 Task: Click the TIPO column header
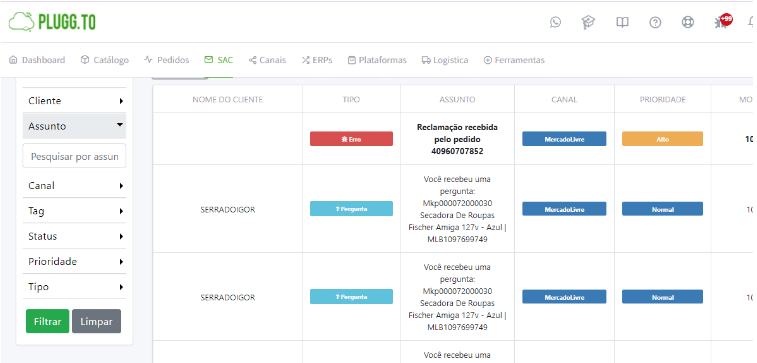tap(351, 99)
